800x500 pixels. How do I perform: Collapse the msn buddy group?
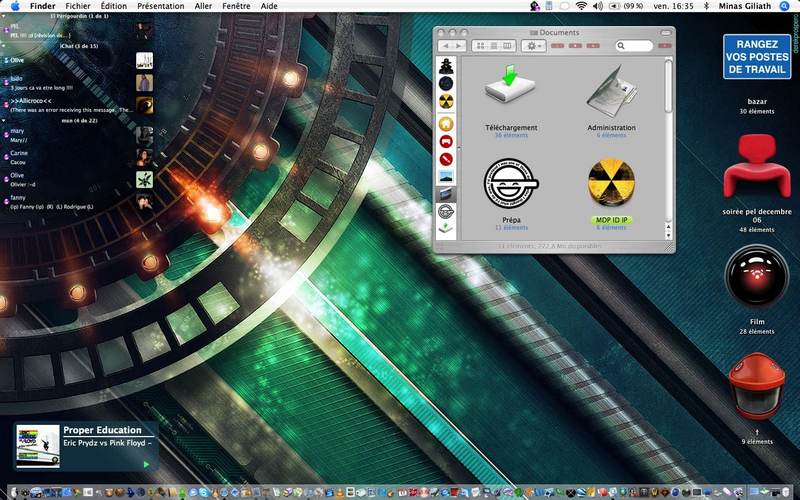[4, 121]
